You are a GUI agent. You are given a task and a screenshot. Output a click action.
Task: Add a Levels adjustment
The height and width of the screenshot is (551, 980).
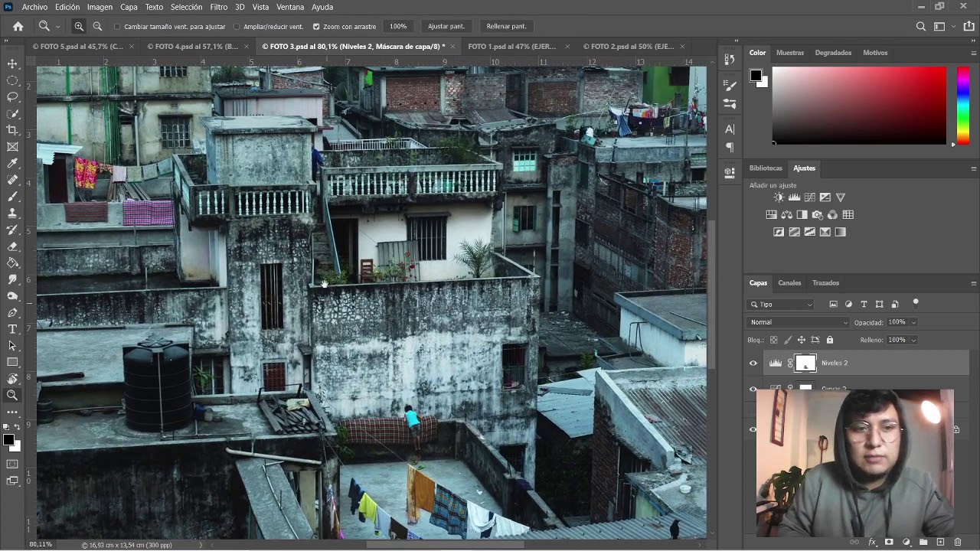coord(795,197)
